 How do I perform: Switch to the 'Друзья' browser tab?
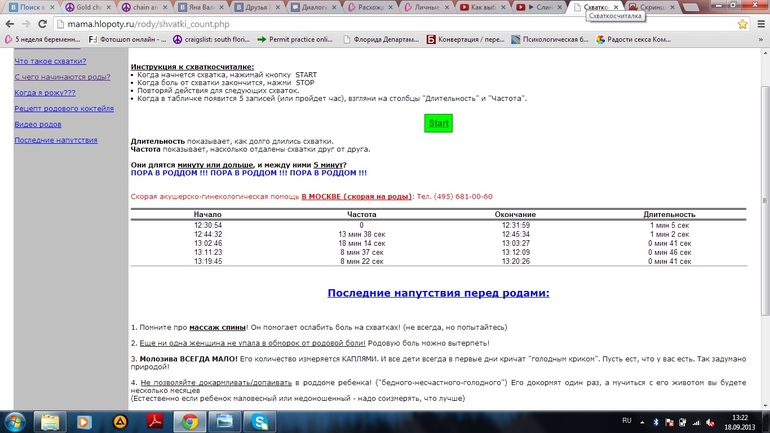[x=257, y=7]
